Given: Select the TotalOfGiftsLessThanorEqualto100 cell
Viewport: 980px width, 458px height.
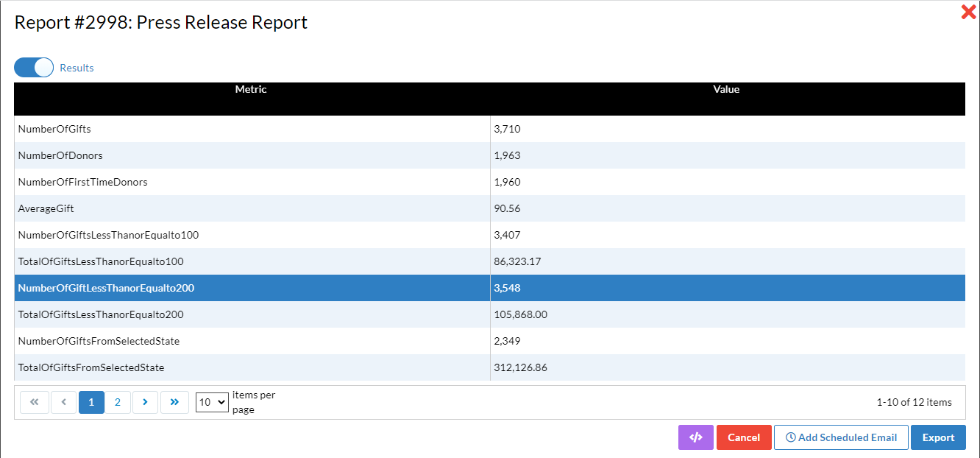Looking at the screenshot, I should (x=252, y=261).
